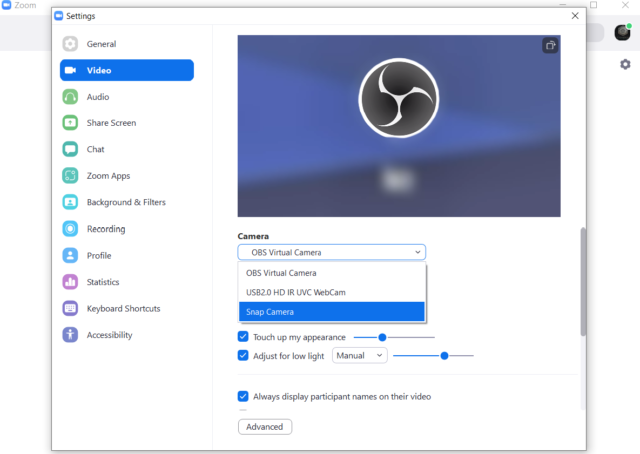Open Audio headphones icon in sidebar
This screenshot has height=454, width=640.
pyautogui.click(x=70, y=97)
